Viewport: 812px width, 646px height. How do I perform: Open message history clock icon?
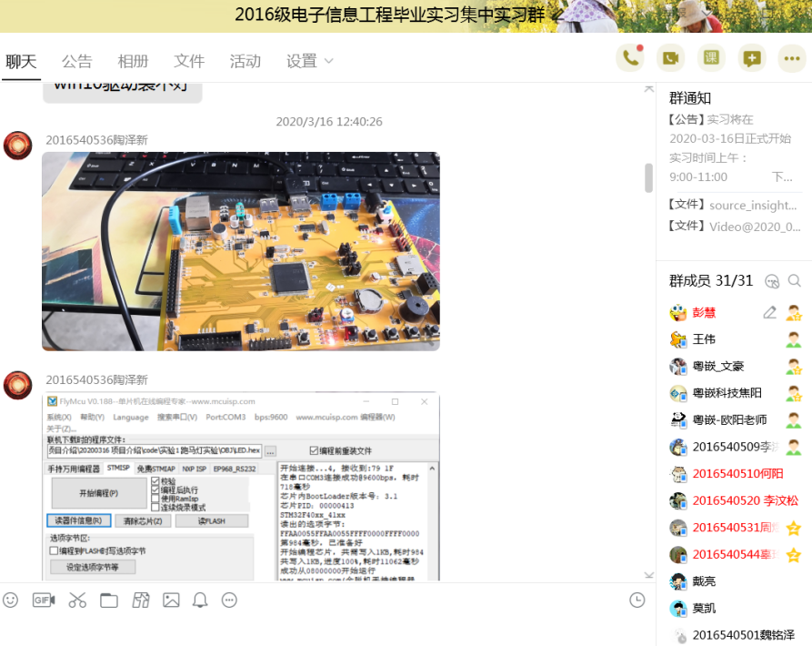[x=637, y=600]
